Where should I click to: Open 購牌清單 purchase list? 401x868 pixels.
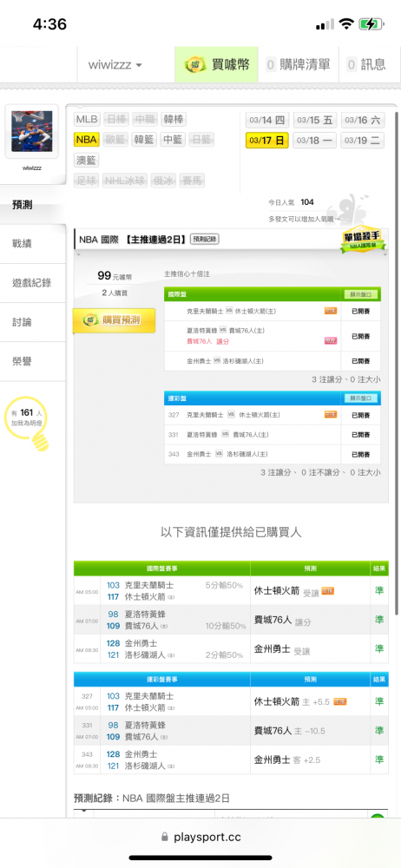(x=298, y=65)
